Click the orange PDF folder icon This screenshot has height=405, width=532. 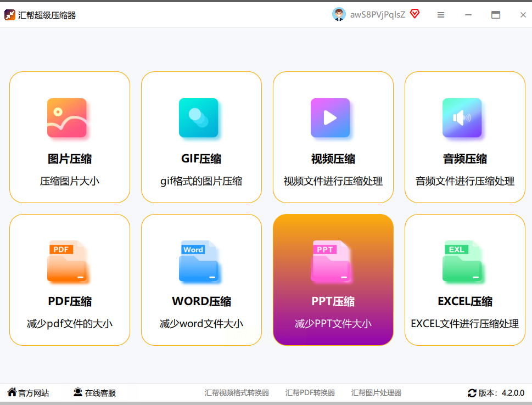[x=67, y=261]
